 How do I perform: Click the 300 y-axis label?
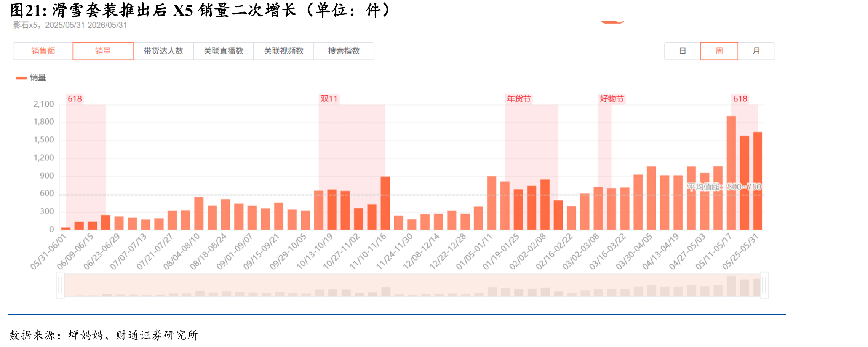point(47,211)
